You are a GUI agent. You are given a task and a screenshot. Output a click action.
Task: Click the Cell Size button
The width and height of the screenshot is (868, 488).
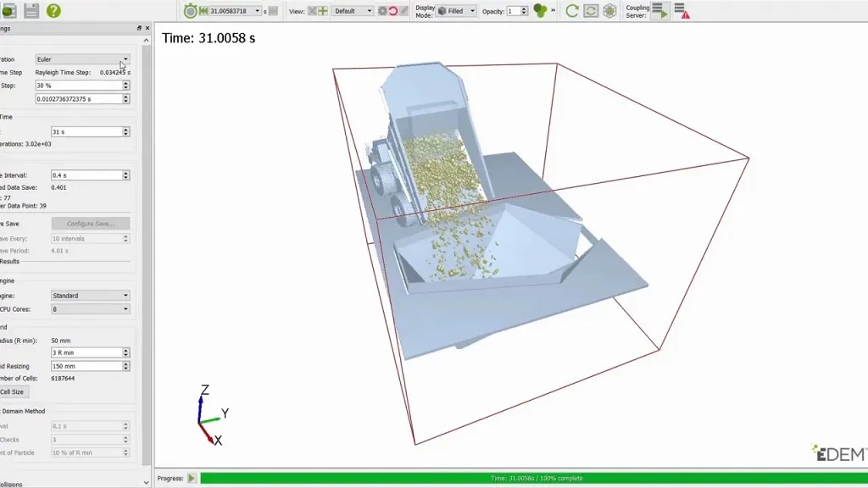(x=12, y=391)
